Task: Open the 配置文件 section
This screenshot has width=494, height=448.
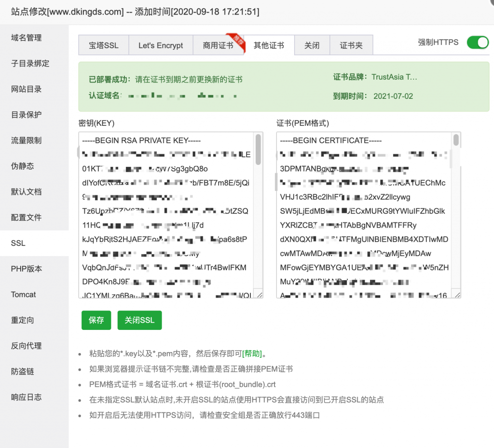Action: [x=25, y=217]
